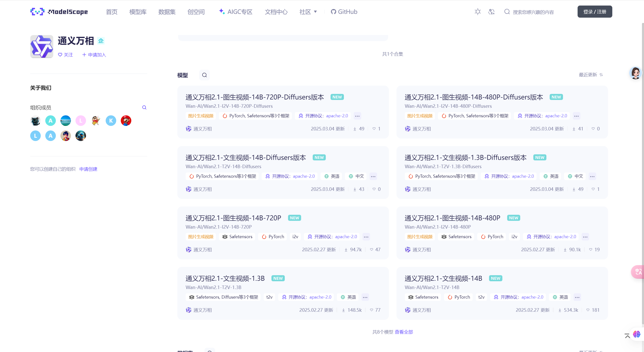Toggle the 最近更新 sort order for models

point(591,75)
